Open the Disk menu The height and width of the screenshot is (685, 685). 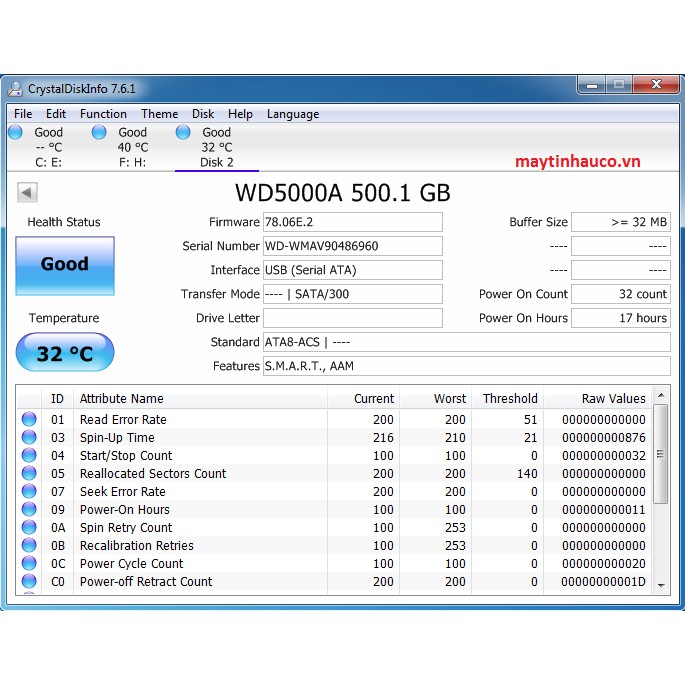[x=203, y=114]
